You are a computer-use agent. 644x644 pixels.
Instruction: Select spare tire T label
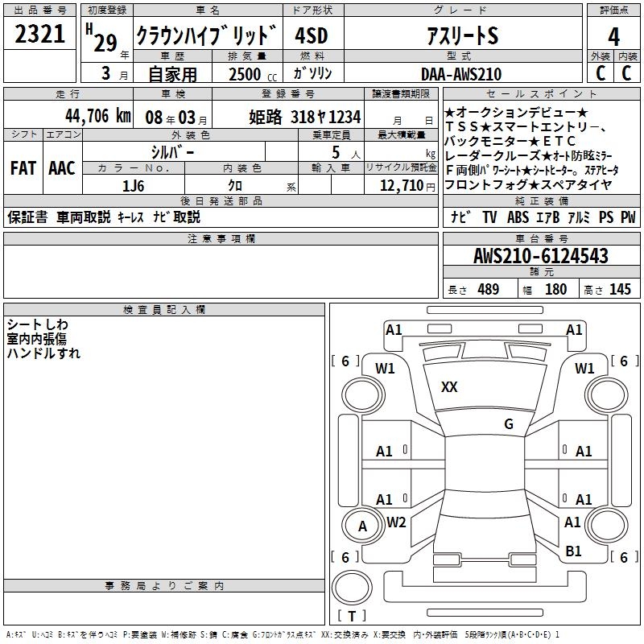[352, 616]
